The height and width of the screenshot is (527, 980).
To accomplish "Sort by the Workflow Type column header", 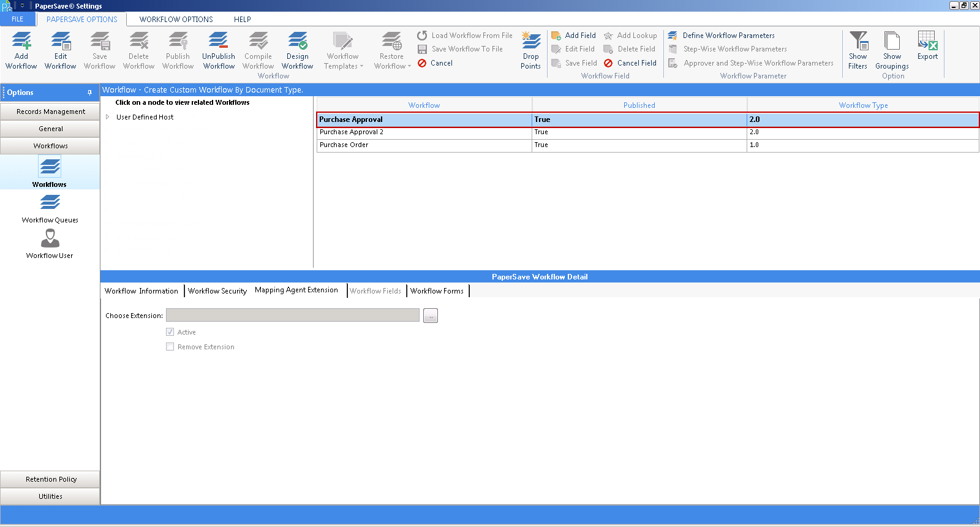I will point(863,105).
